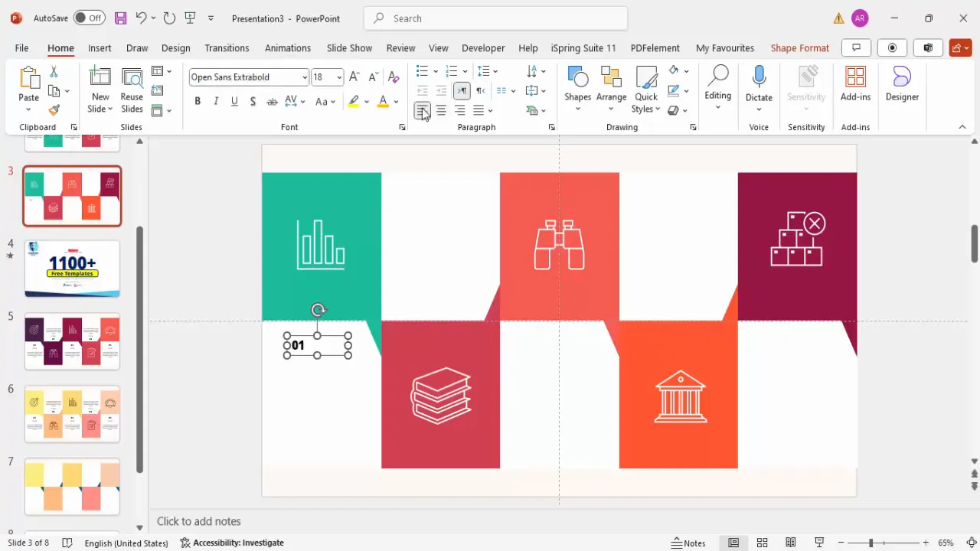
Task: Switch to Reading View
Action: tap(790, 543)
